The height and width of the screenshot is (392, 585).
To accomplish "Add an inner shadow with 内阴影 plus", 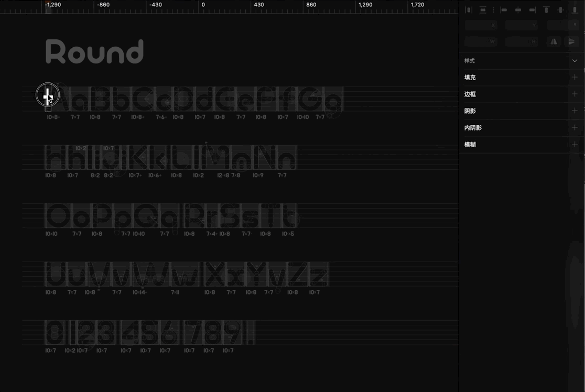I will tap(575, 127).
